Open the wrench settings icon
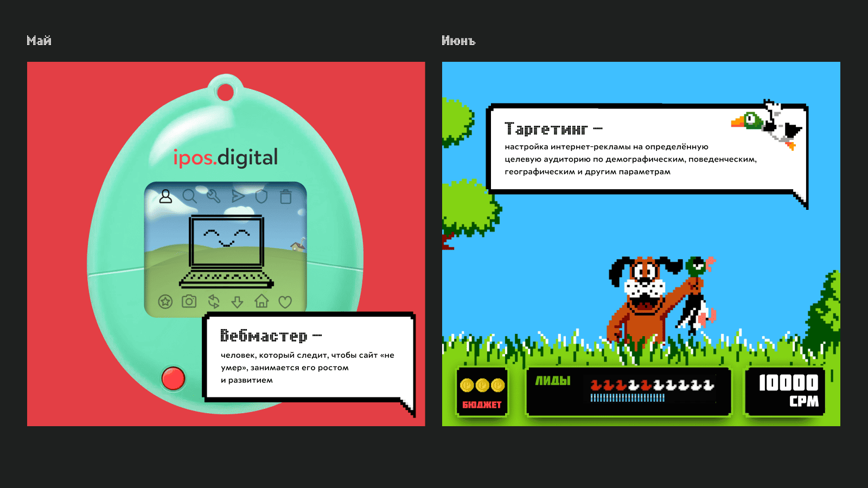868x488 pixels. [213, 196]
